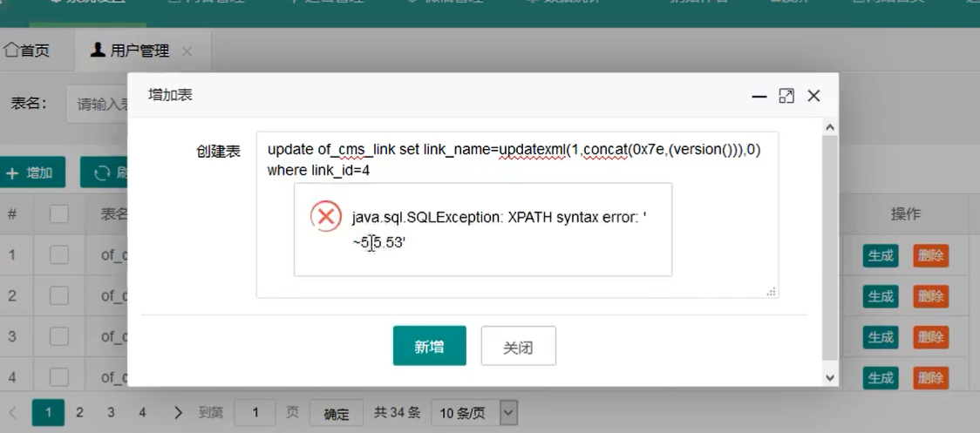Viewport: 980px width, 433px height.
Task: Switch to the 用户管理 tab
Action: (130, 51)
